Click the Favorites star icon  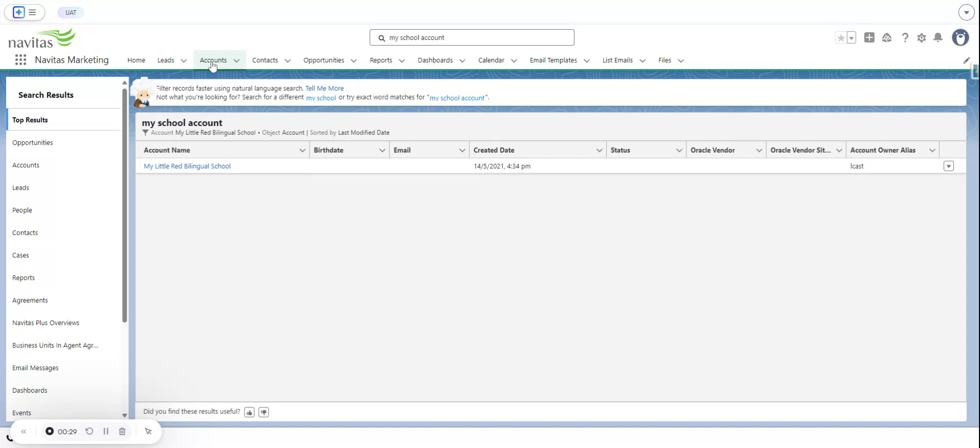[x=841, y=38]
